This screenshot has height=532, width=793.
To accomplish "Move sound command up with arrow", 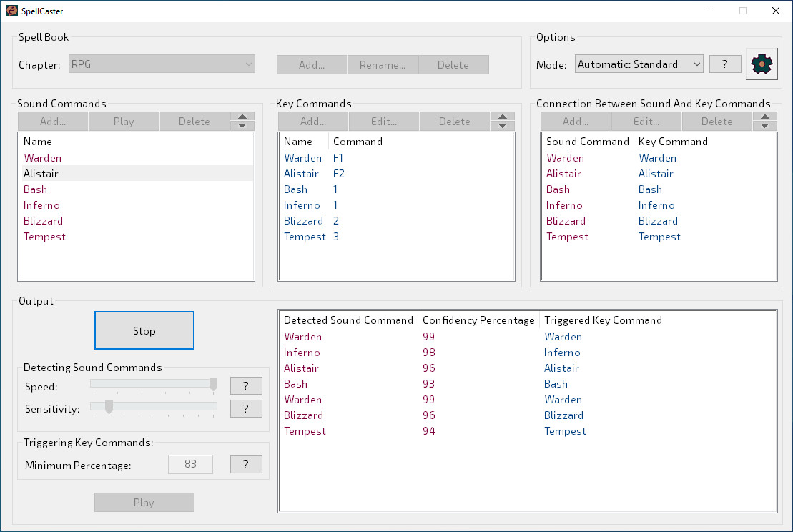I will click(x=242, y=117).
